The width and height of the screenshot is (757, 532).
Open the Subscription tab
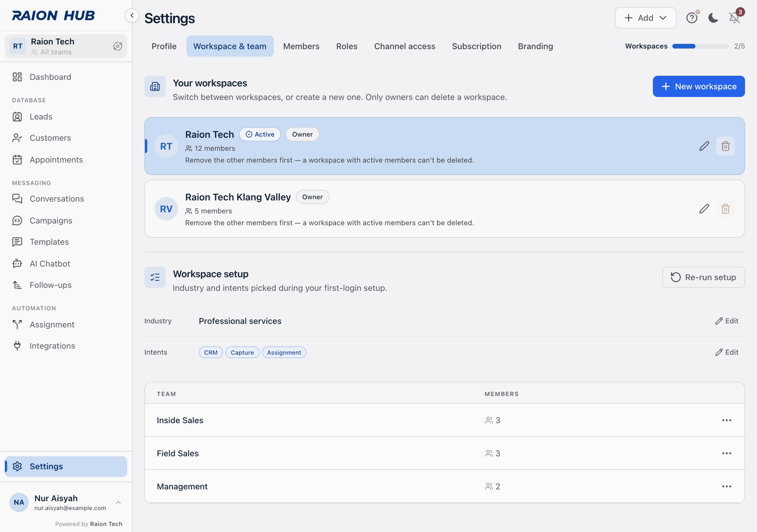(x=476, y=46)
